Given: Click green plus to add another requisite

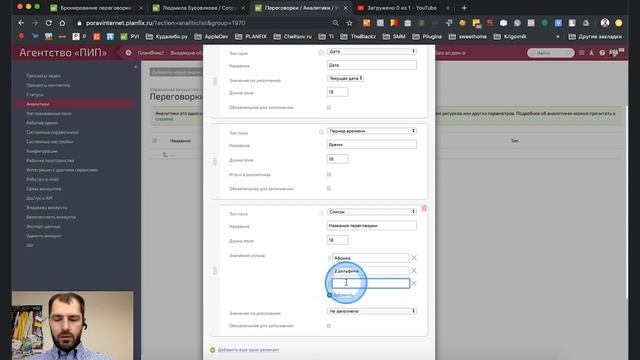Looking at the screenshot, I should [x=212, y=350].
